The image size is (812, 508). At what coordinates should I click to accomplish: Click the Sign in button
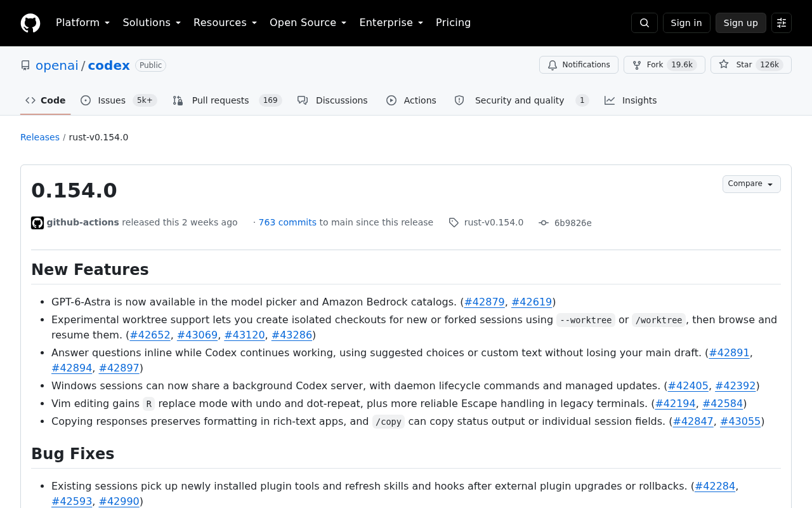click(x=686, y=23)
